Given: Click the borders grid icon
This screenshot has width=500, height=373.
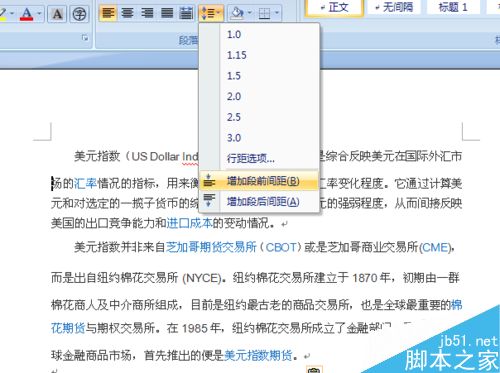Looking at the screenshot, I should click(x=264, y=13).
